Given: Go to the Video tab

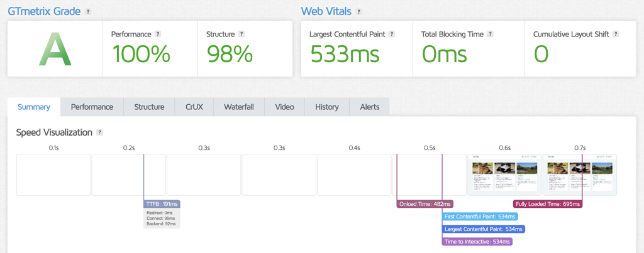Looking at the screenshot, I should click(x=285, y=107).
